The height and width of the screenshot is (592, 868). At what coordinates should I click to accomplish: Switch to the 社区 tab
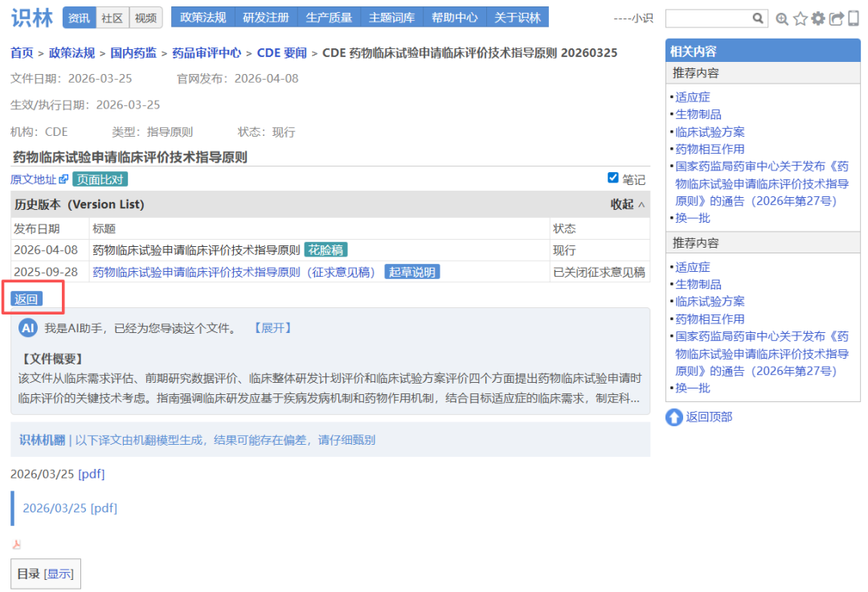click(112, 18)
